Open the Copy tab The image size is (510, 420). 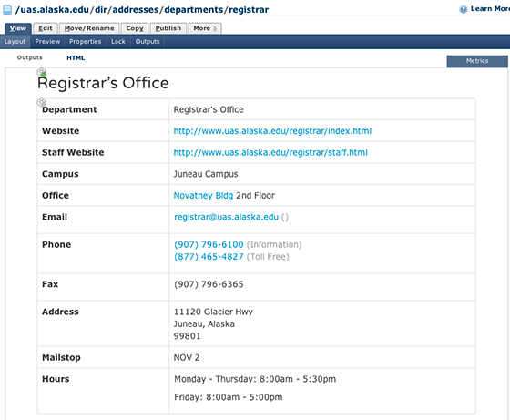(x=135, y=28)
